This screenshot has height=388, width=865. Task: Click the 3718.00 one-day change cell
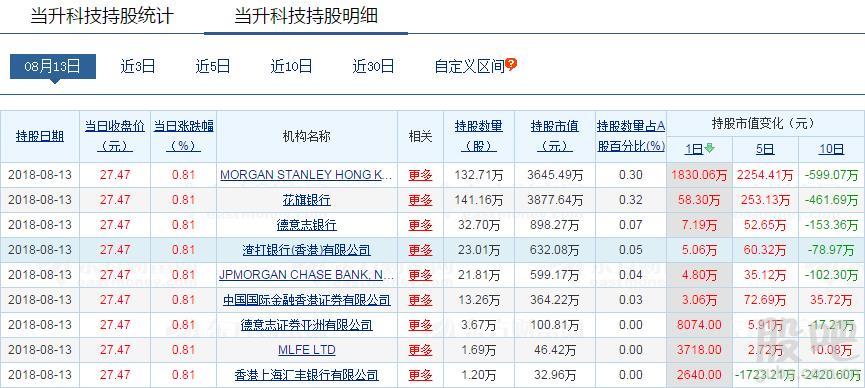(x=699, y=350)
